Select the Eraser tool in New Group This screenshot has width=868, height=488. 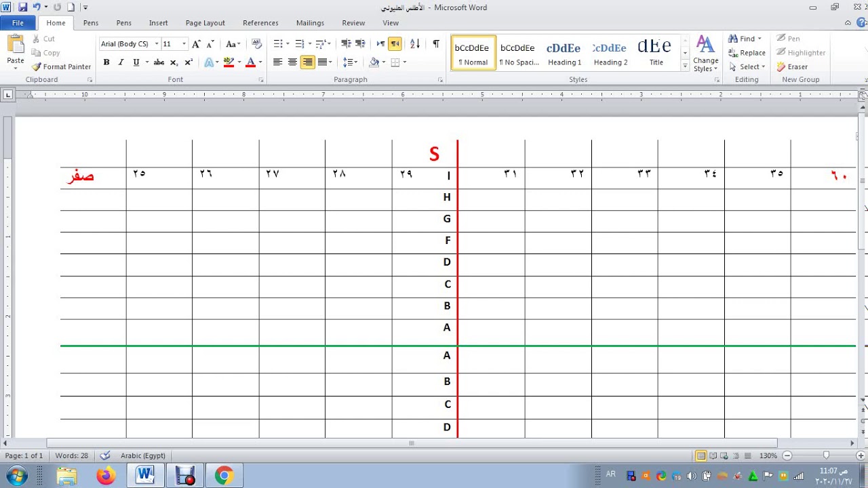tap(792, 67)
